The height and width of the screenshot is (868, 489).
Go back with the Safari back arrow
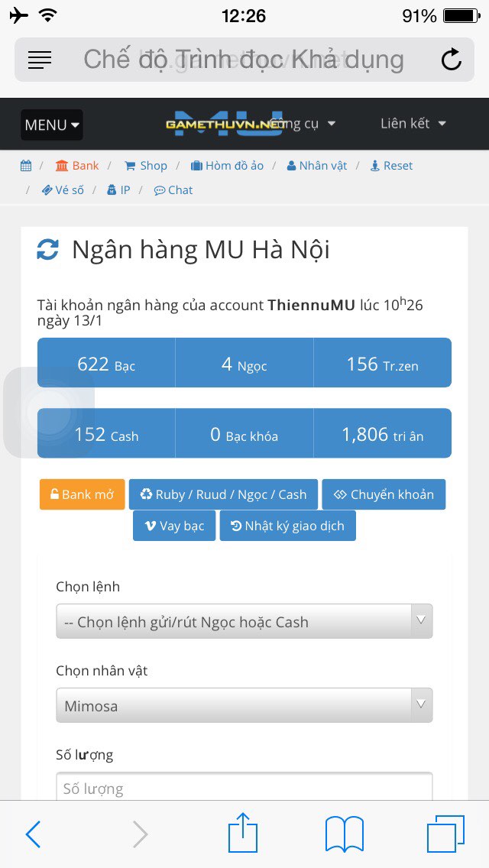[x=33, y=834]
